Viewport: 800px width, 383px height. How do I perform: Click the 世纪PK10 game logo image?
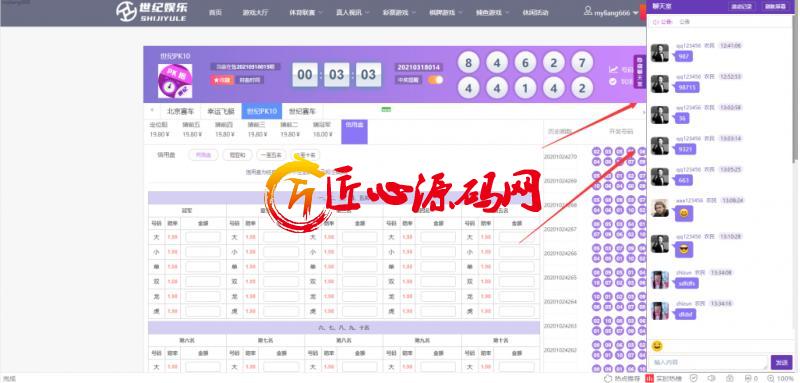click(175, 81)
